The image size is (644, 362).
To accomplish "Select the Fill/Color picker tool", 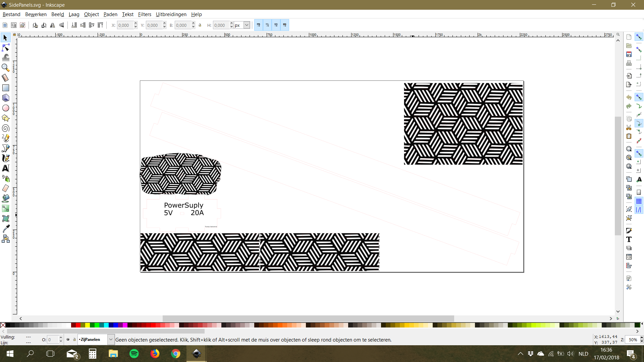I will click(x=6, y=229).
